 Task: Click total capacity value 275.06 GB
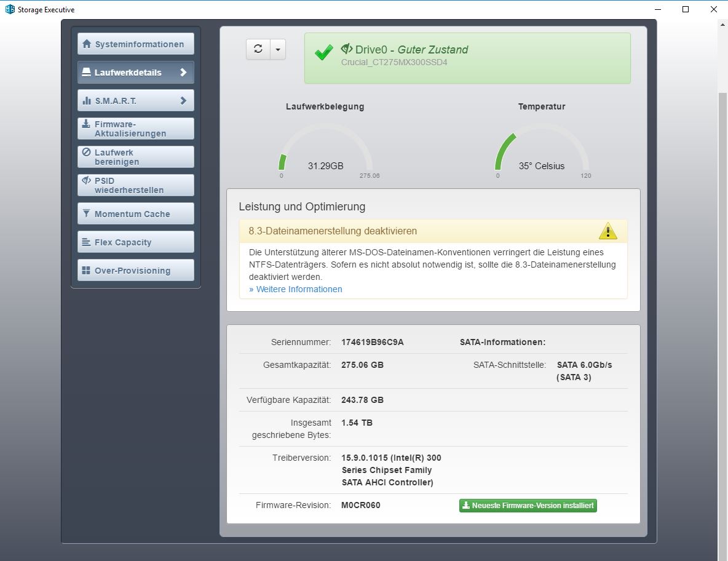(362, 365)
